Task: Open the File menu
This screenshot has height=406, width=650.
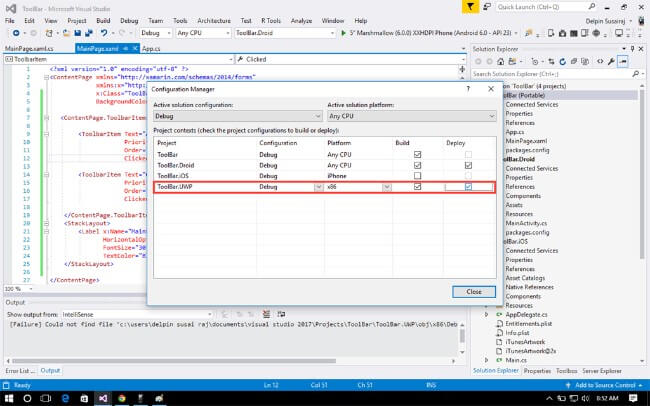Action: [10, 20]
